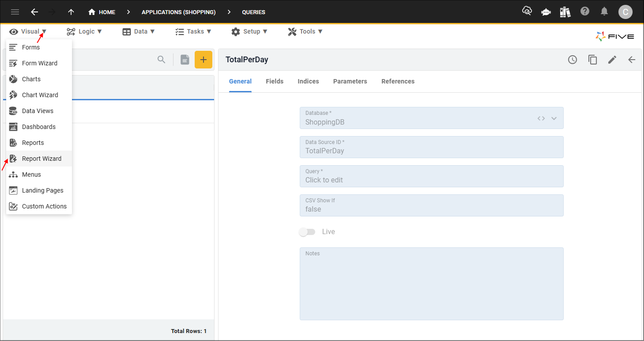Image resolution: width=644 pixels, height=341 pixels.
Task: Open the history clock icon
Action: 572,60
